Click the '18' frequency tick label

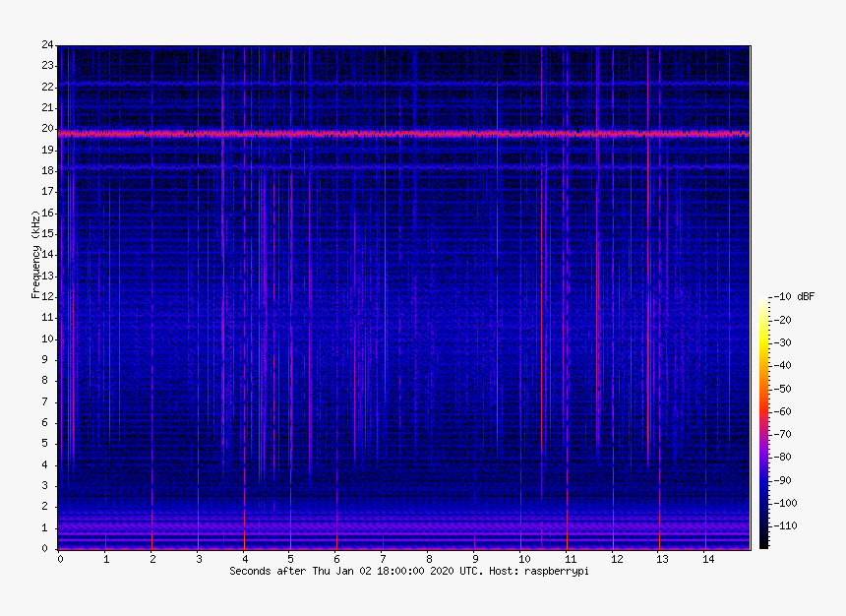47,170
